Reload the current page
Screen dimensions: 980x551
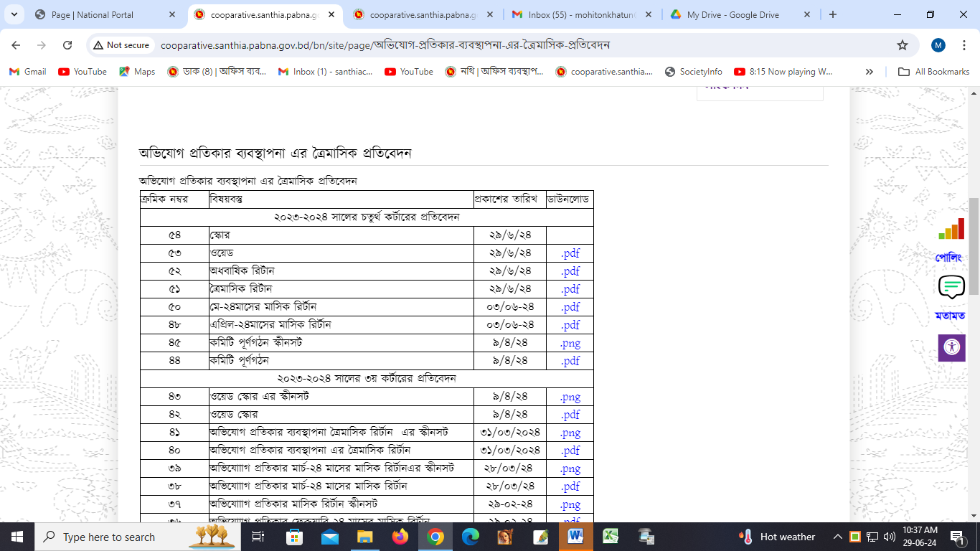[67, 45]
